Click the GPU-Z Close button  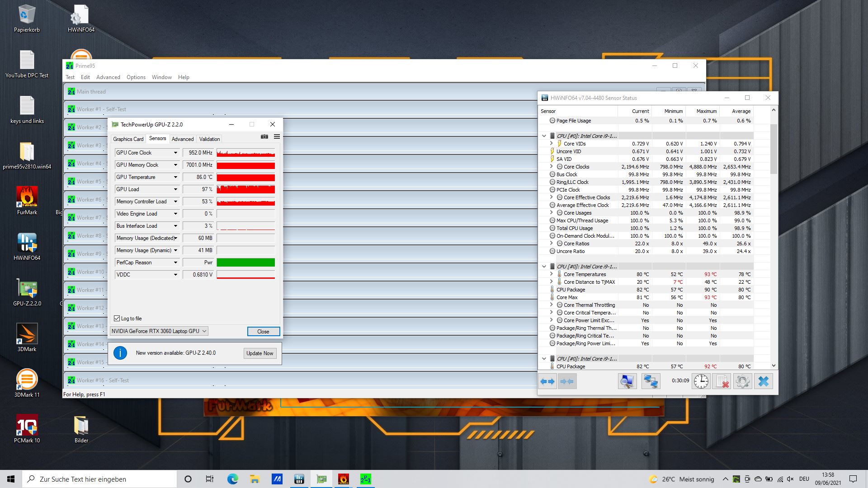263,332
